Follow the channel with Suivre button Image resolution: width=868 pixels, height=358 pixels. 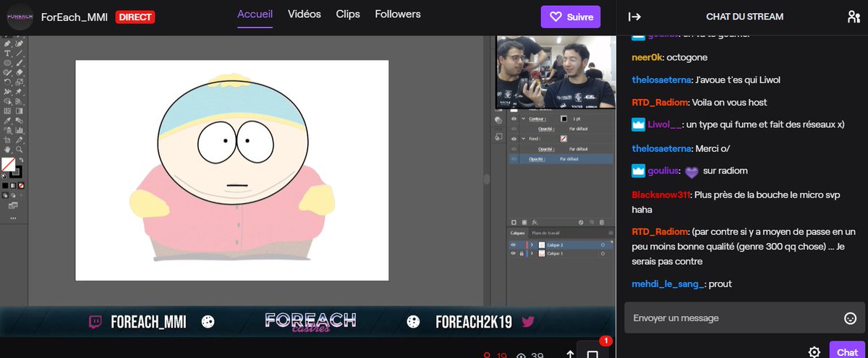tap(571, 17)
